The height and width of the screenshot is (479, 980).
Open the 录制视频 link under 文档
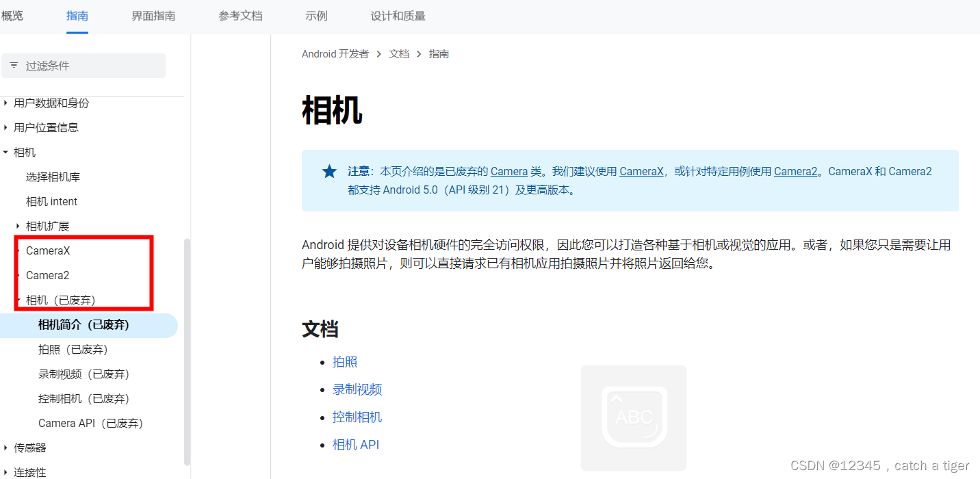pyautogui.click(x=357, y=389)
